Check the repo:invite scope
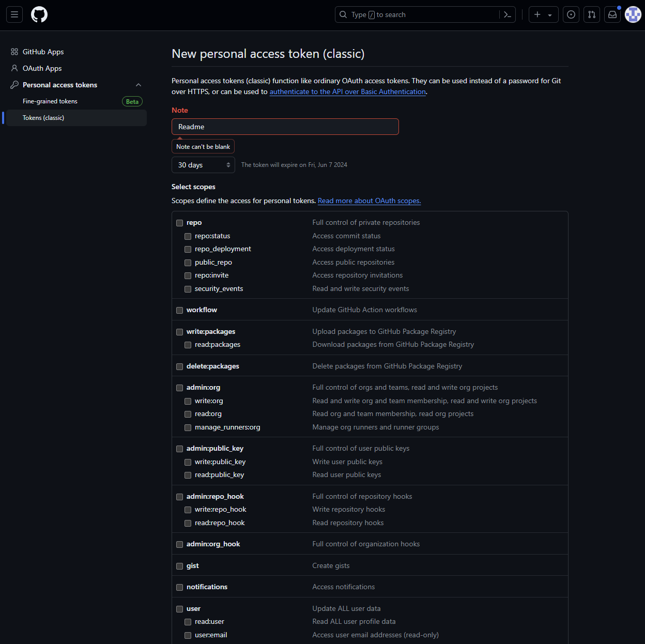 tap(188, 275)
